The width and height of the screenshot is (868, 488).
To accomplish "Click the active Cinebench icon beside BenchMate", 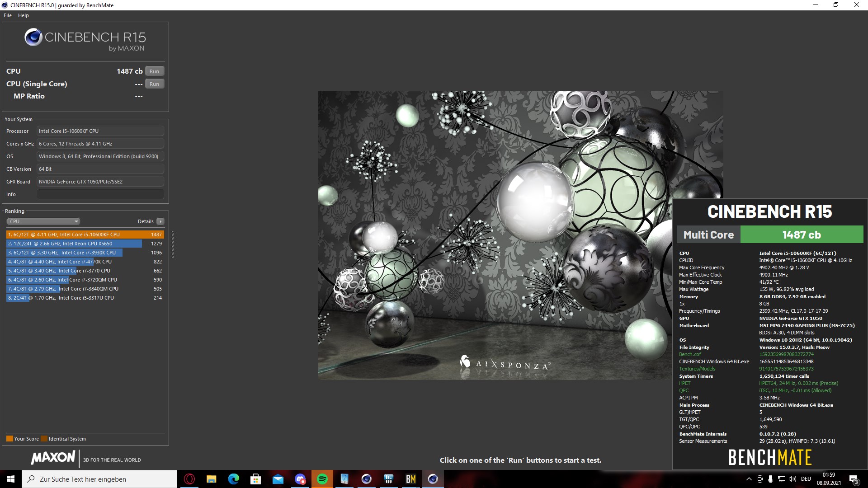I will pos(433,479).
